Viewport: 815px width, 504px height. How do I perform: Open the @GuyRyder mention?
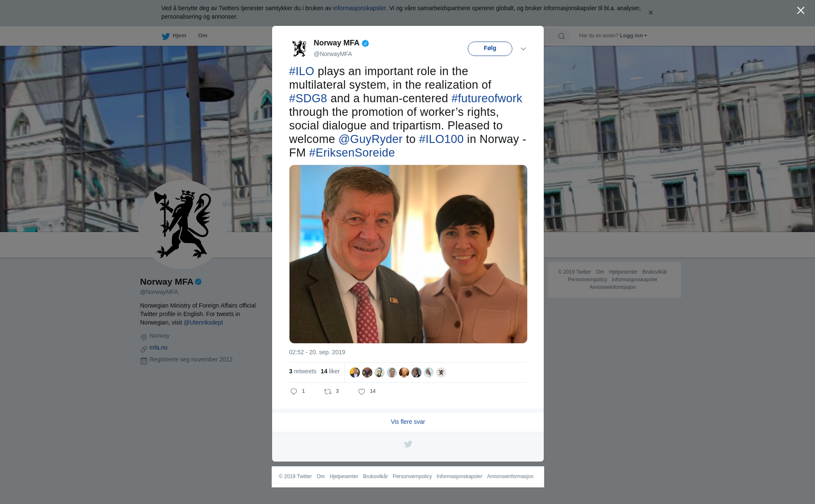pyautogui.click(x=370, y=139)
